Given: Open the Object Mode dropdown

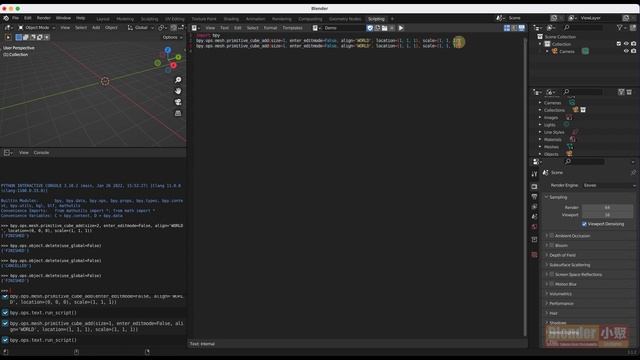Looking at the screenshot, I should pyautogui.click(x=37, y=27).
